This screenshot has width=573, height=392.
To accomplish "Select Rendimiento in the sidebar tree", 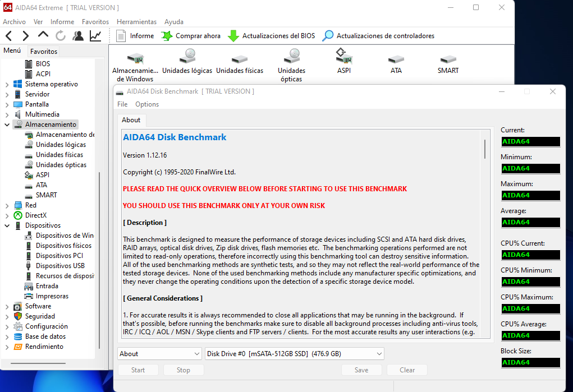I will coord(44,347).
